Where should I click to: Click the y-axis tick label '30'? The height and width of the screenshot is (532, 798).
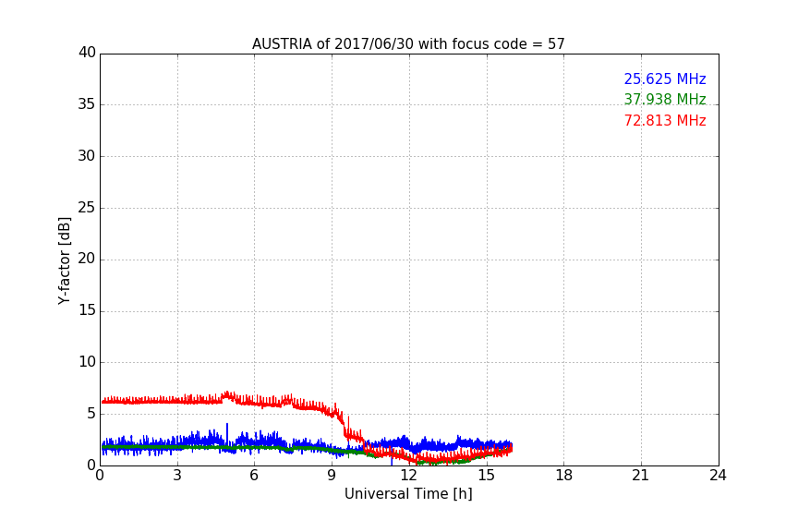pos(87,156)
